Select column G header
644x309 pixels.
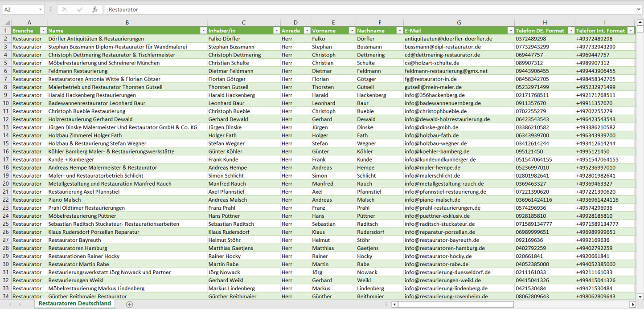(x=459, y=22)
